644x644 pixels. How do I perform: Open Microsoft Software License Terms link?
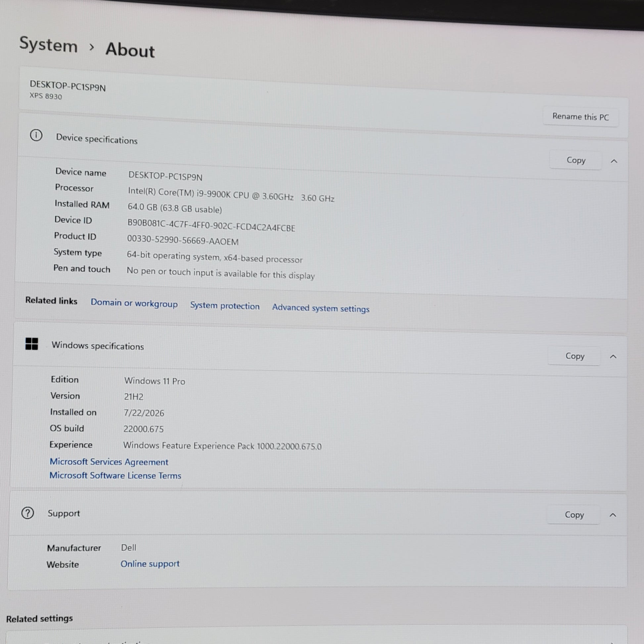(x=115, y=475)
